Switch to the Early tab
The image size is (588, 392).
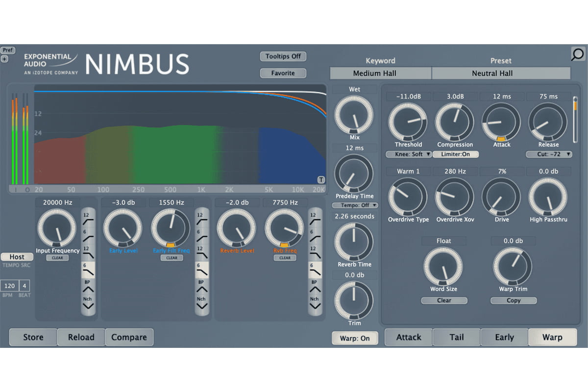pyautogui.click(x=504, y=337)
